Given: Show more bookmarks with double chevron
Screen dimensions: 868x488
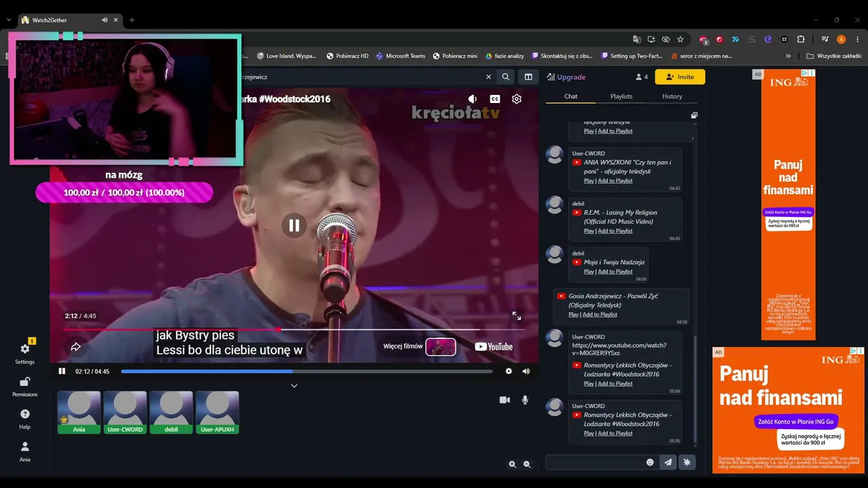Looking at the screenshot, I should pyautogui.click(x=788, y=56).
